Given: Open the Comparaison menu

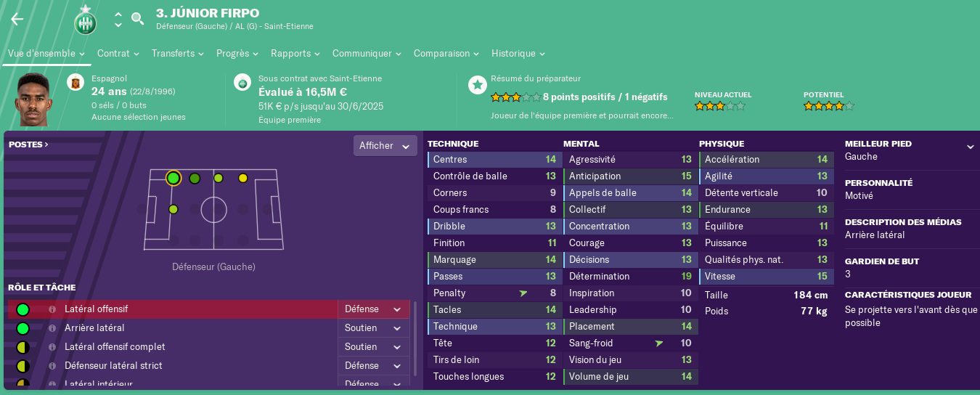Looking at the screenshot, I should click(x=446, y=53).
